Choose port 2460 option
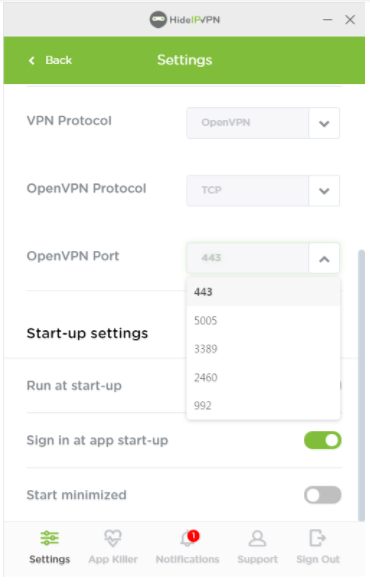The height and width of the screenshot is (585, 370). tap(263, 377)
